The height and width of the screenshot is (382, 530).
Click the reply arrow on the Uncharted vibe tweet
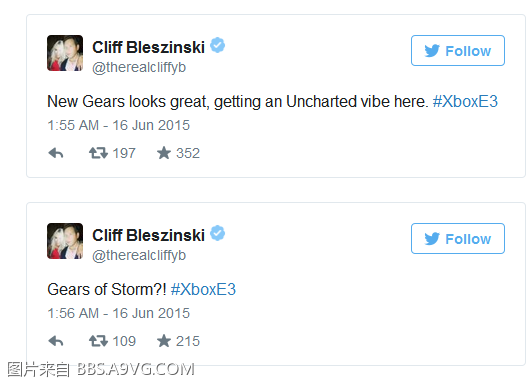[x=56, y=153]
